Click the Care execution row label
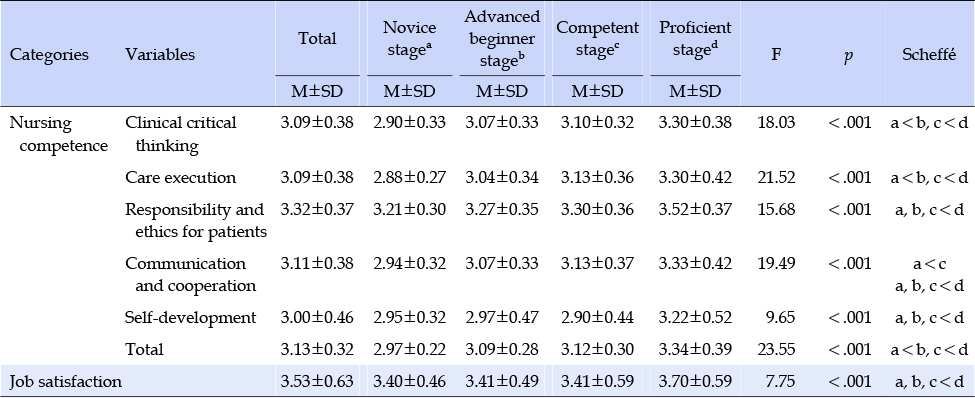The width and height of the screenshot is (975, 398). tap(180, 178)
